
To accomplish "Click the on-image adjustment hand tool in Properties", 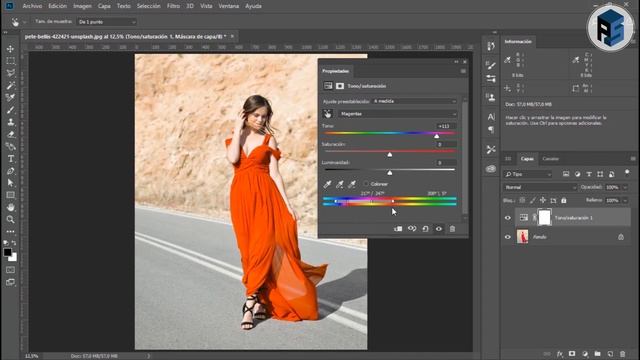I will coord(328,114).
